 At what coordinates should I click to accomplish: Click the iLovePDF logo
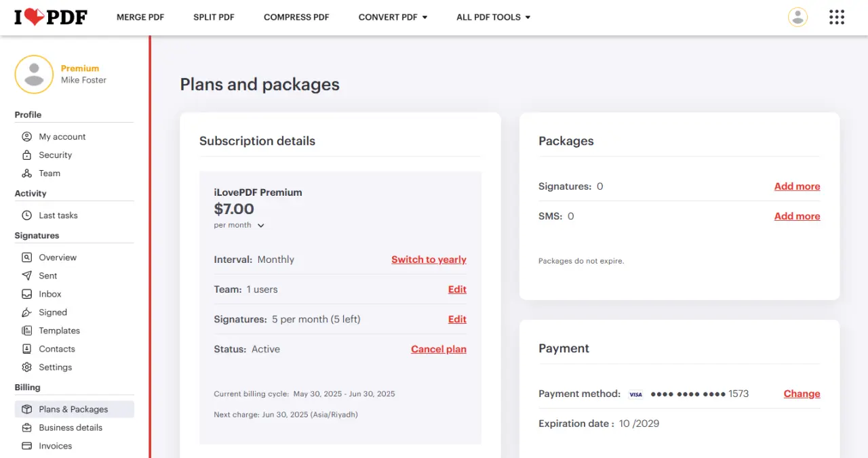[x=51, y=17]
